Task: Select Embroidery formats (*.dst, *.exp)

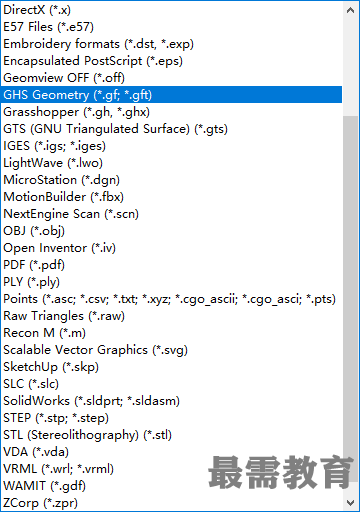Action: click(x=171, y=44)
